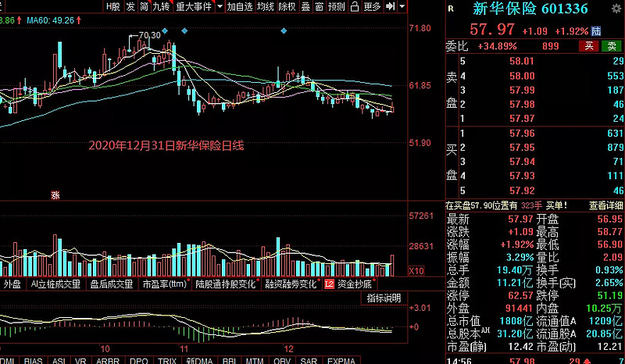The image size is (625, 364).
Task: Open the 查看详细 link
Action: 606,205
